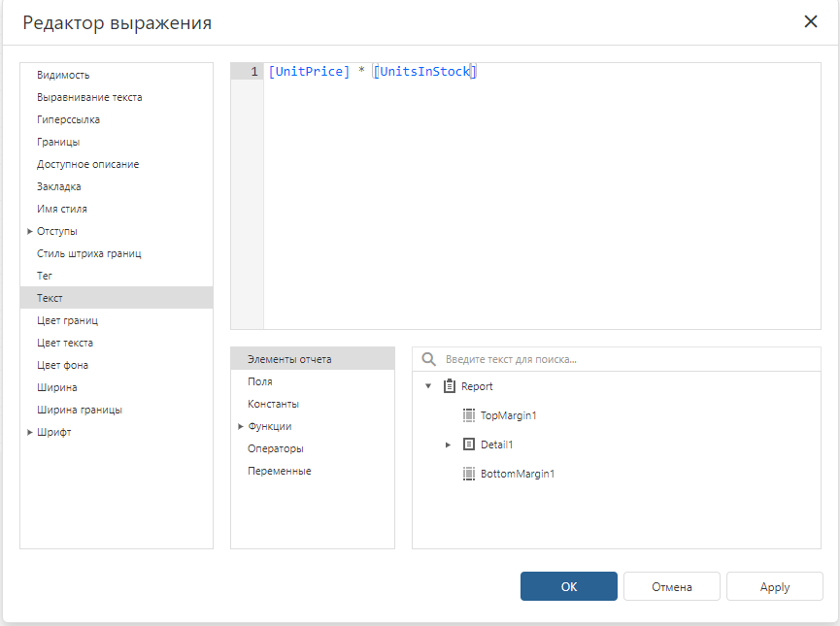Close the expression editor dialog
The height and width of the screenshot is (626, 840).
click(811, 21)
